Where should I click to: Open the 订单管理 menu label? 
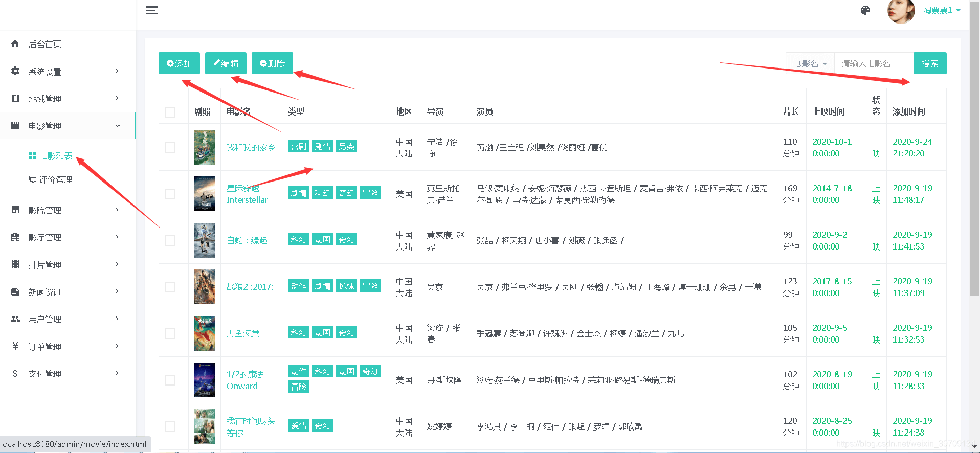pyautogui.click(x=45, y=347)
